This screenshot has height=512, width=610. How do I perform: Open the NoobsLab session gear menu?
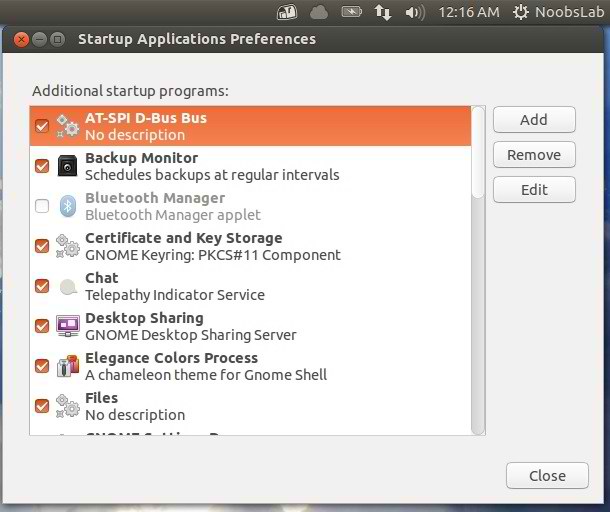pyautogui.click(x=559, y=12)
